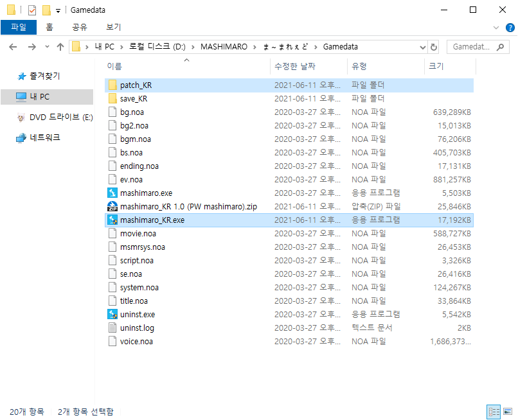Select 즐겨찾기 in navigation pane
This screenshot has width=518, height=420.
pyautogui.click(x=45, y=76)
